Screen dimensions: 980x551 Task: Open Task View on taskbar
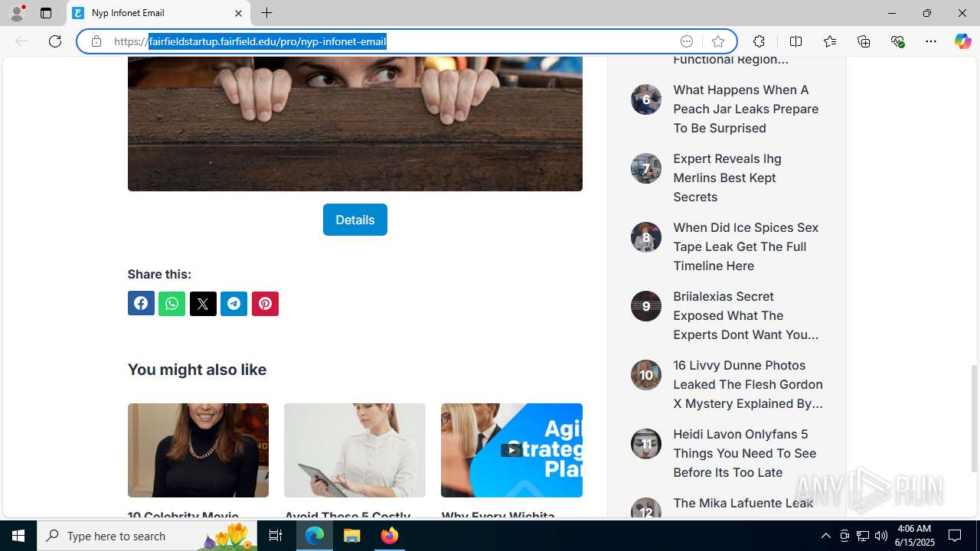tap(276, 536)
